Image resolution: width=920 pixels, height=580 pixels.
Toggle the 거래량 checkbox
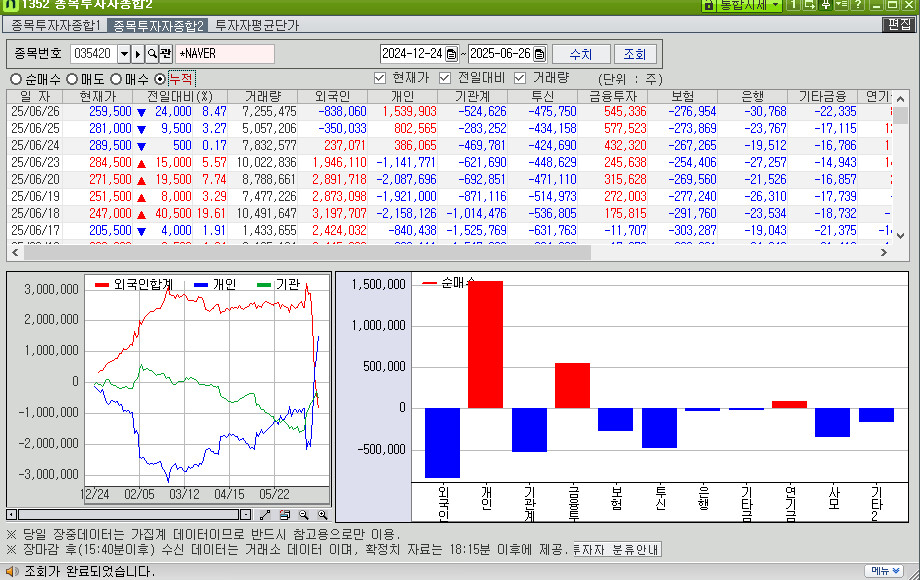[x=519, y=78]
